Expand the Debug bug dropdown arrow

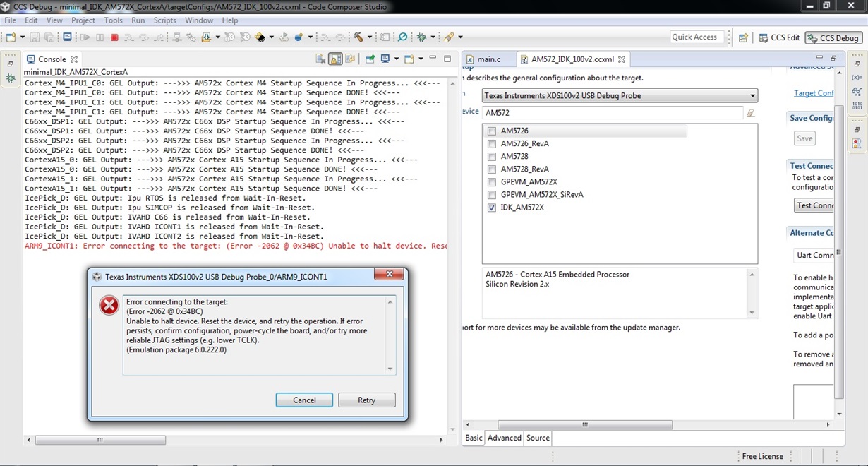coord(433,37)
